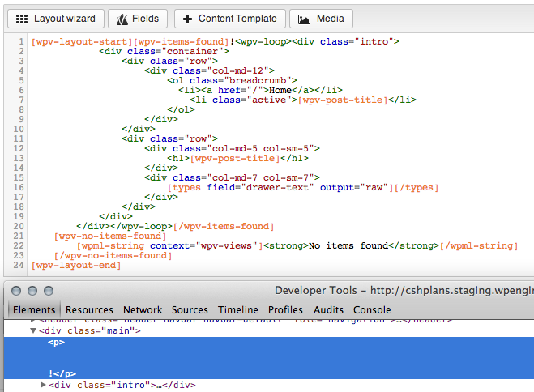Switch to the Elements tab
The image size is (534, 392).
pos(34,309)
